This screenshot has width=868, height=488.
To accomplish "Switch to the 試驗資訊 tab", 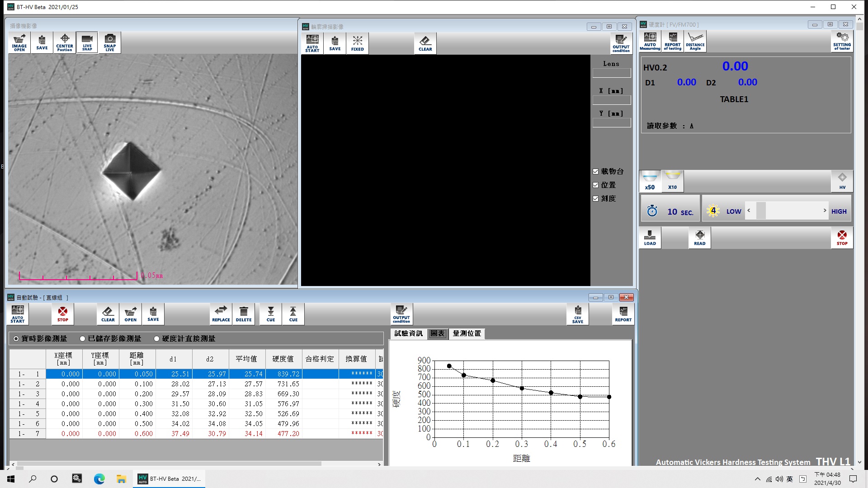I will coord(408,333).
